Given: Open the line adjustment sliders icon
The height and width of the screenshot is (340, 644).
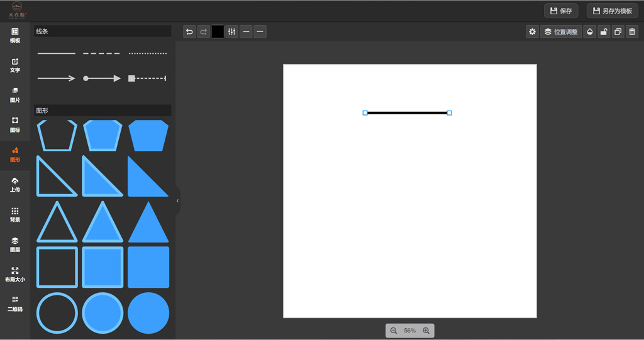Looking at the screenshot, I should click(231, 31).
